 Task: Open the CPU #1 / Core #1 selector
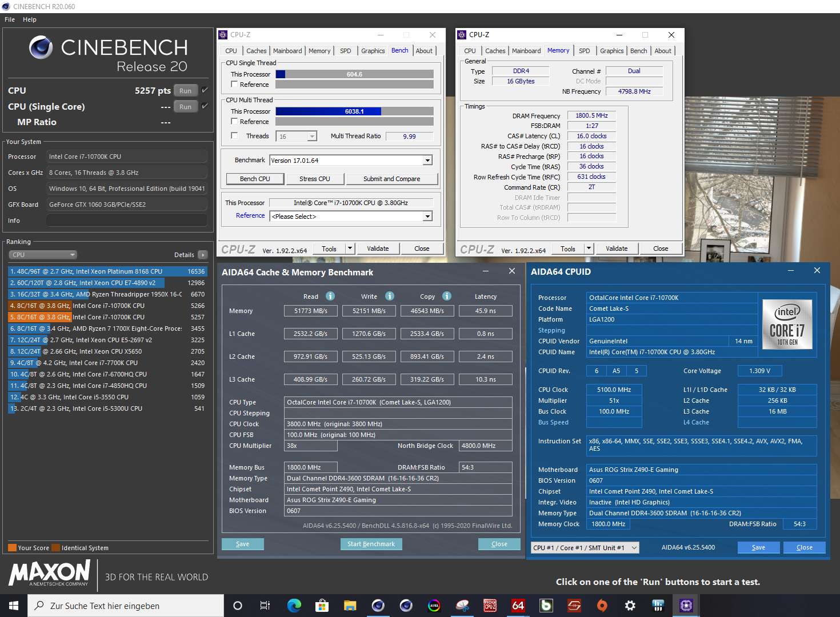tap(585, 547)
